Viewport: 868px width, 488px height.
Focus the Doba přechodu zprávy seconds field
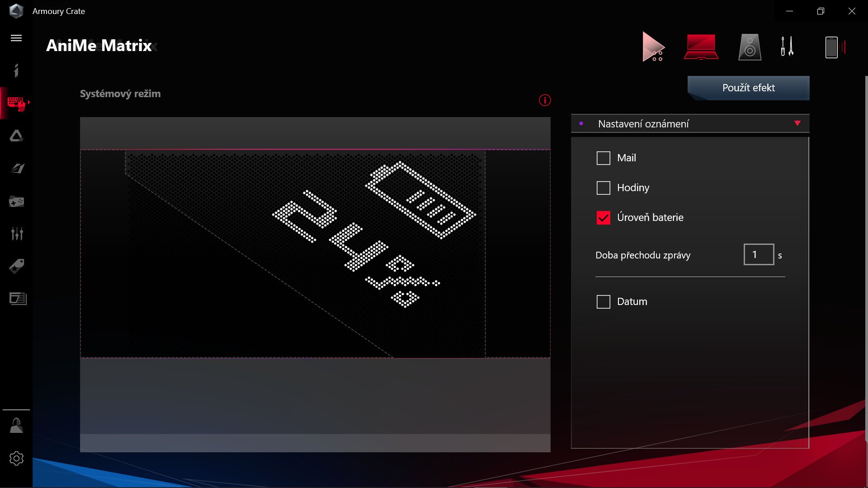click(759, 254)
